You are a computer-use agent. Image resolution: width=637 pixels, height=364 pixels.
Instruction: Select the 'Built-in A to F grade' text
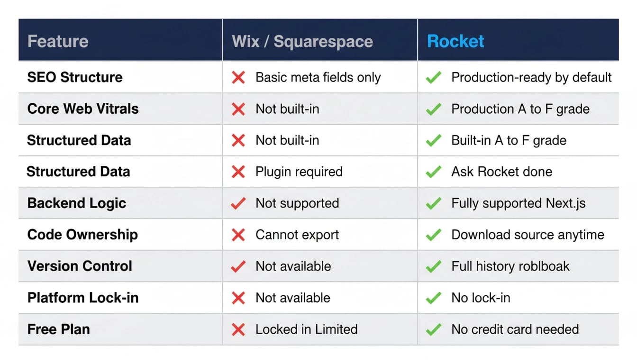pyautogui.click(x=509, y=140)
